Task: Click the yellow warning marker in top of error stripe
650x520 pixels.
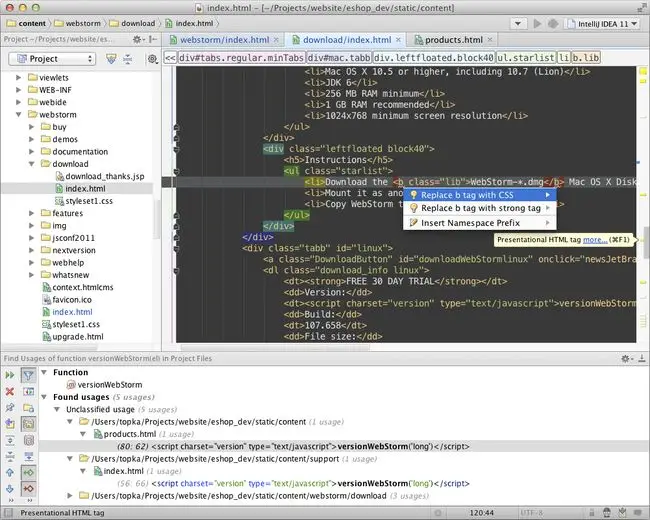Action: coord(643,72)
